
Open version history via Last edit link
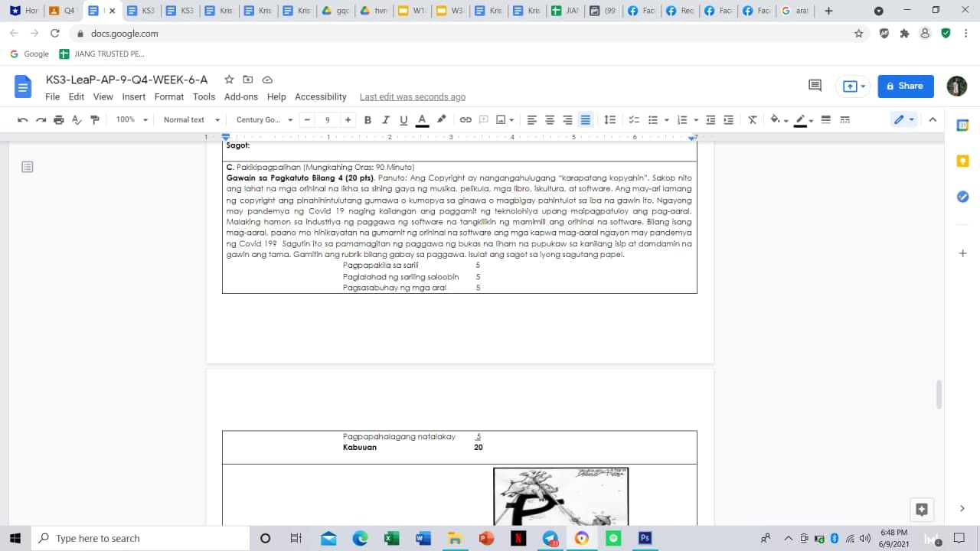pos(413,96)
